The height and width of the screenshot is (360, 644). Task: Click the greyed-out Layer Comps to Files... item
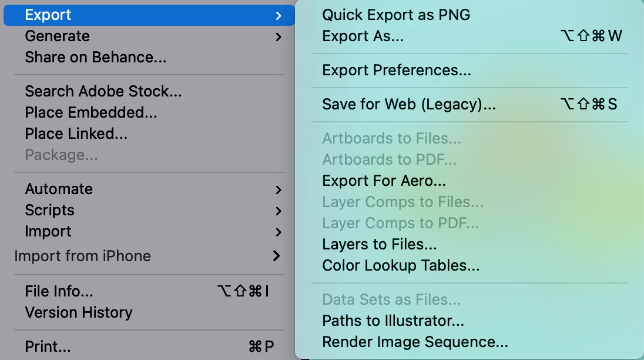coord(469,202)
